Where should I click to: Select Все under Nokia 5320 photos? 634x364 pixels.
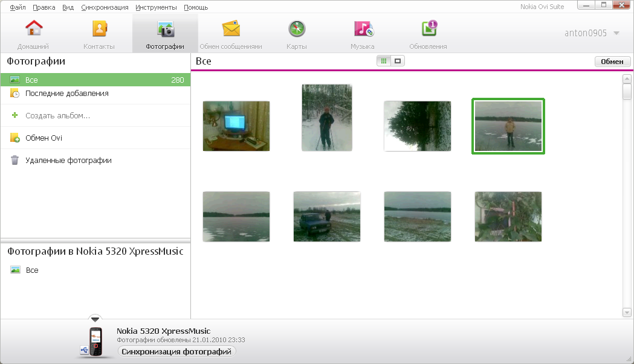[x=95, y=270]
